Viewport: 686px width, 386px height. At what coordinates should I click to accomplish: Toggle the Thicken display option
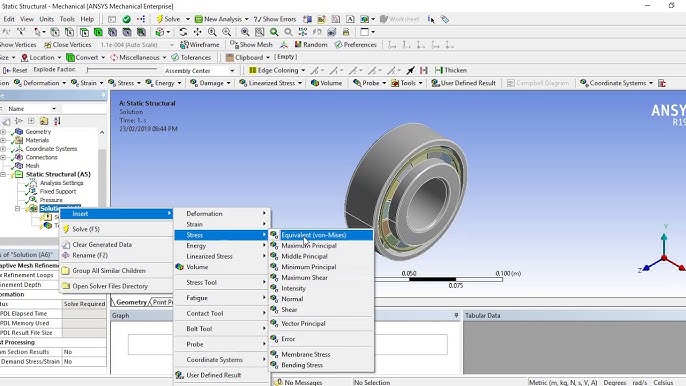(451, 70)
